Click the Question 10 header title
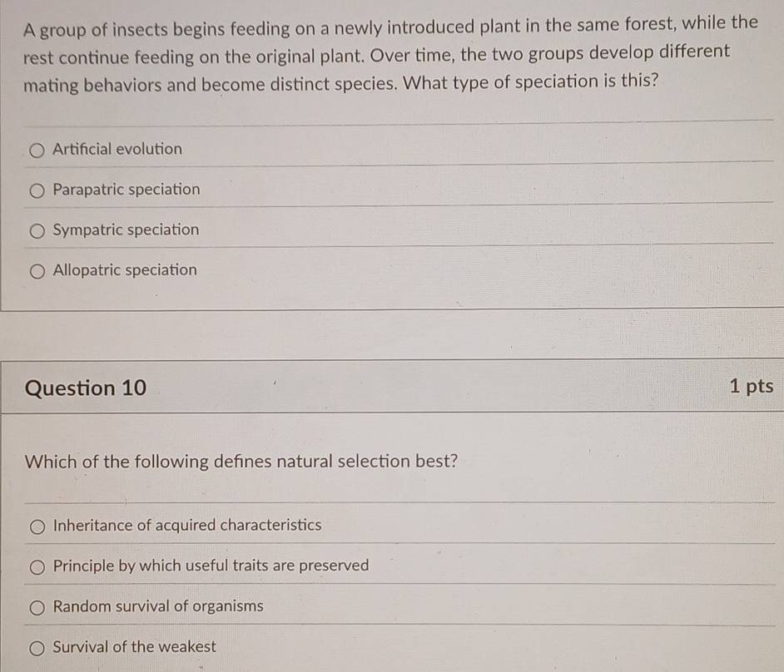 (x=86, y=388)
